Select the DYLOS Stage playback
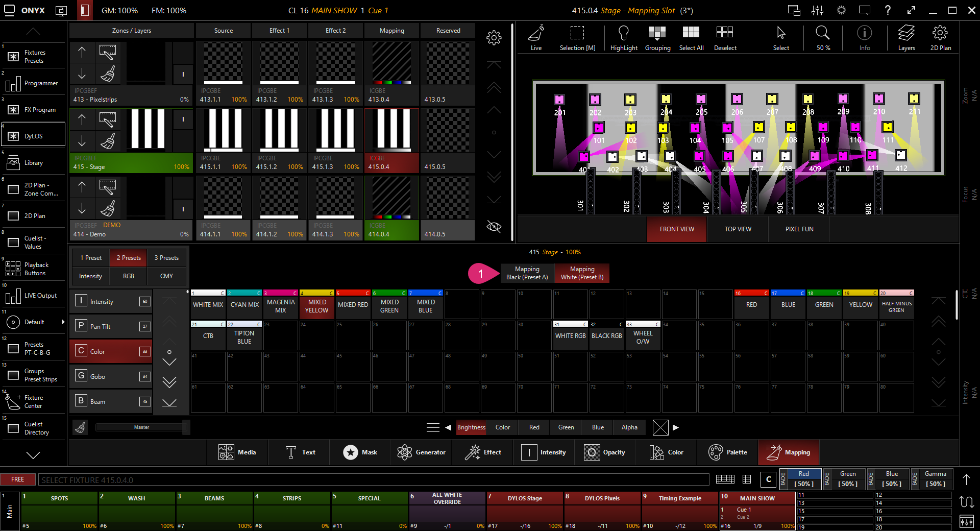This screenshot has height=531, width=980. coord(525,511)
